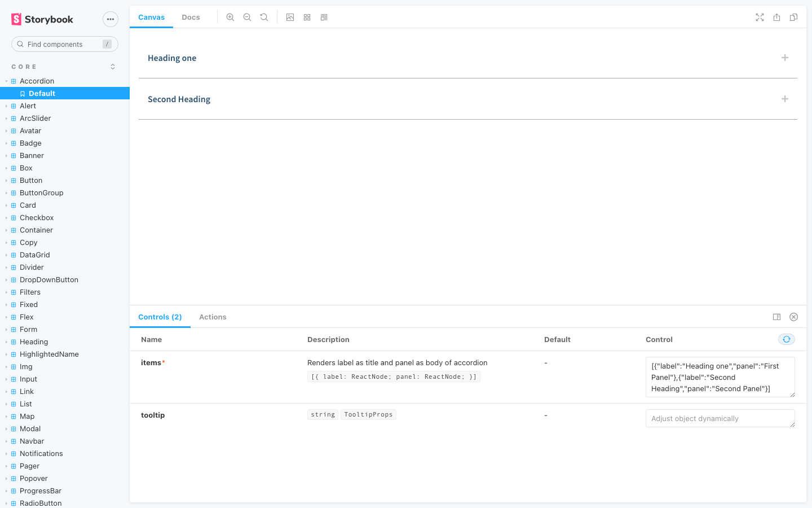Image resolution: width=812 pixels, height=508 pixels.
Task: Switch to the Docs tab
Action: 191,17
